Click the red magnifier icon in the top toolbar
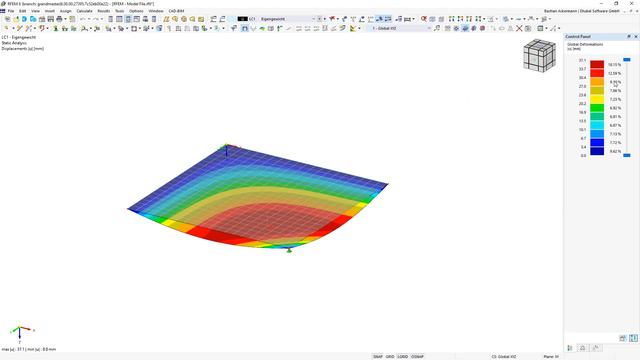640x360 pixels. click(x=424, y=19)
